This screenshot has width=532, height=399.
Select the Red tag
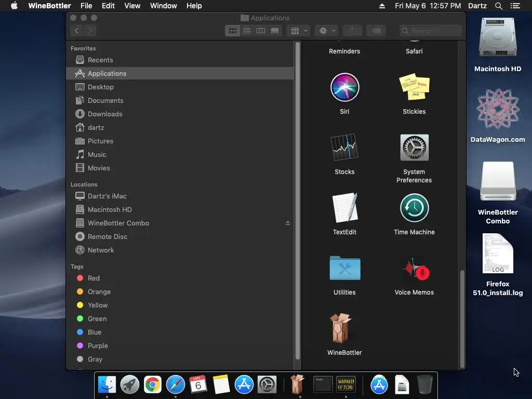coord(180,278)
